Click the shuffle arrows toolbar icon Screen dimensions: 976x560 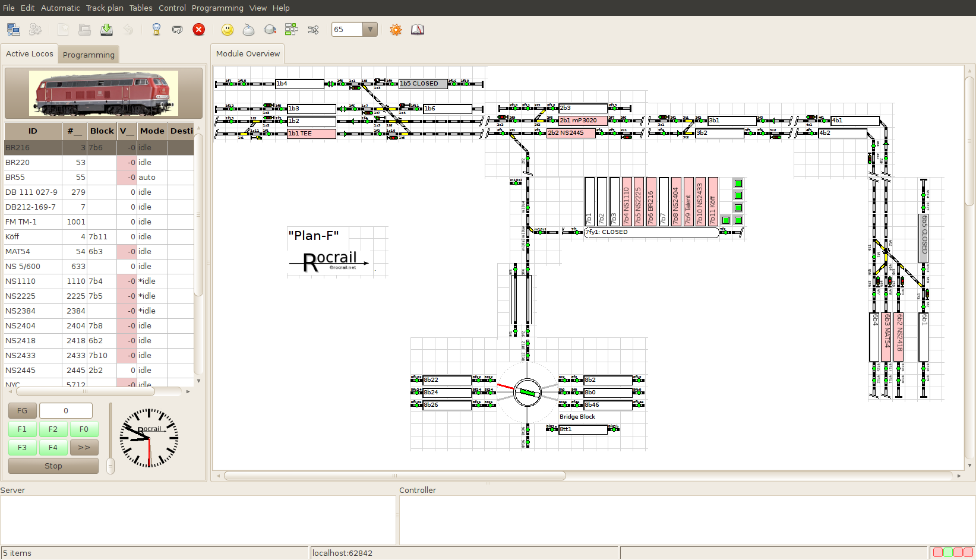tap(313, 30)
